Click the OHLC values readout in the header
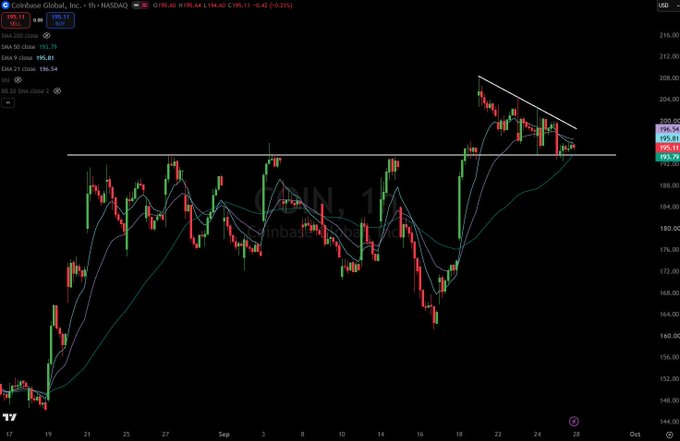The width and height of the screenshot is (680, 441). pyautogui.click(x=222, y=5)
